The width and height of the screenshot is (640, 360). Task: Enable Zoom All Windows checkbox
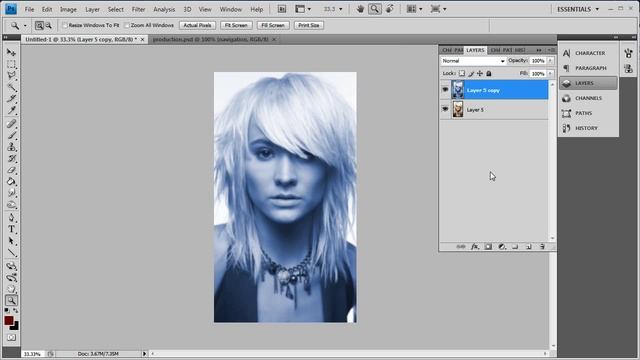pos(127,25)
